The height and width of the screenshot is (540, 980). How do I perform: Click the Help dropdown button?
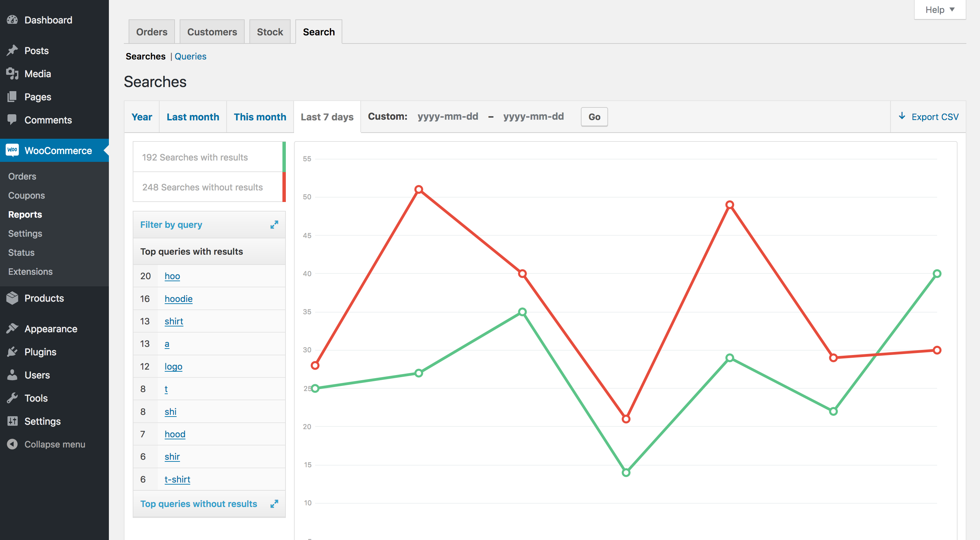click(x=940, y=9)
